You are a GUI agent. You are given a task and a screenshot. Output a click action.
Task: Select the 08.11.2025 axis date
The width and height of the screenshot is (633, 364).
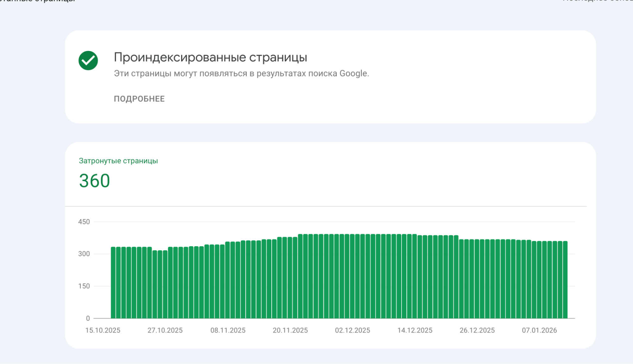228,330
